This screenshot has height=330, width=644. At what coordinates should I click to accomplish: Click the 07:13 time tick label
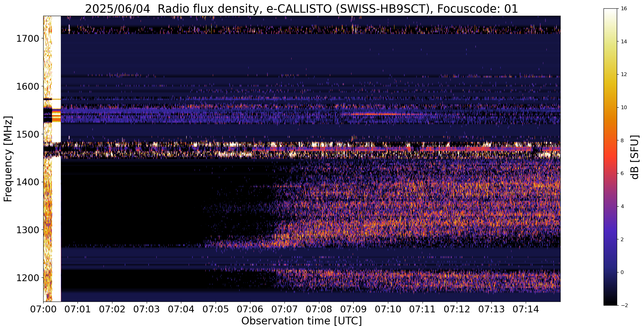coord(491,309)
